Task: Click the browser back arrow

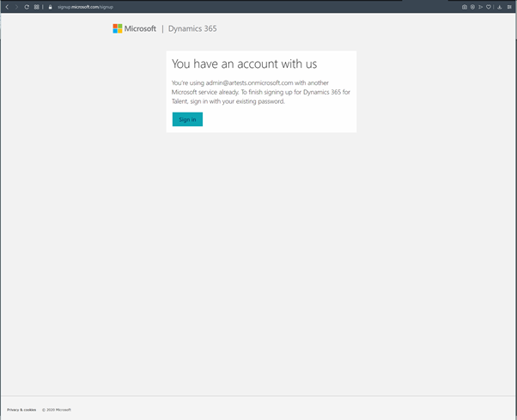Action: click(x=7, y=7)
